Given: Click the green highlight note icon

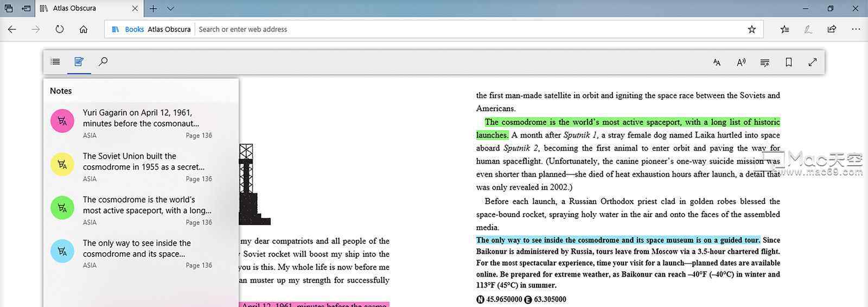Looking at the screenshot, I should [62, 208].
